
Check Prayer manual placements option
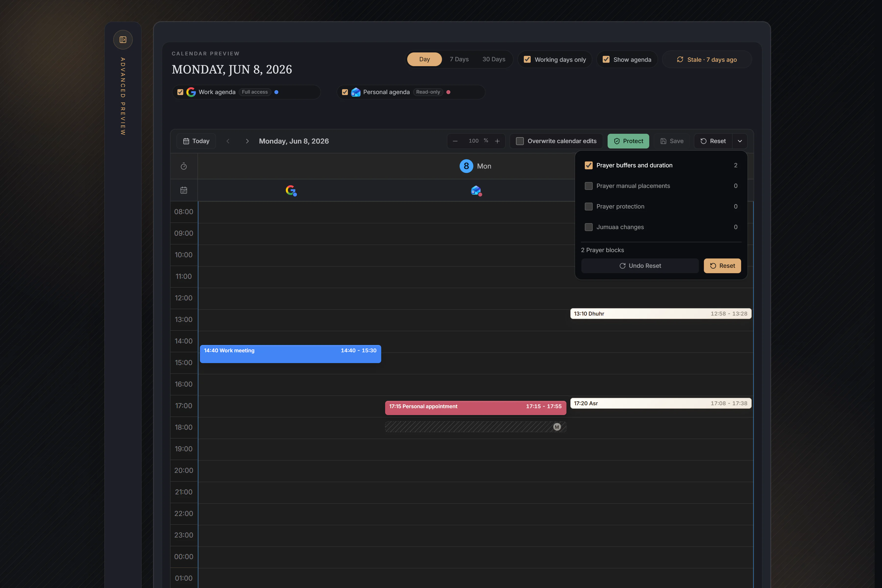[x=589, y=186]
